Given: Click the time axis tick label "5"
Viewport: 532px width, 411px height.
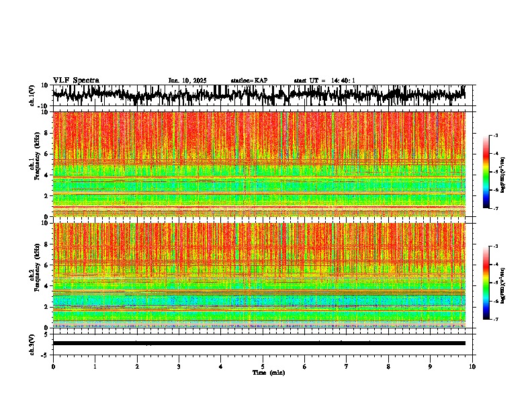Looking at the screenshot, I should [x=263, y=367].
